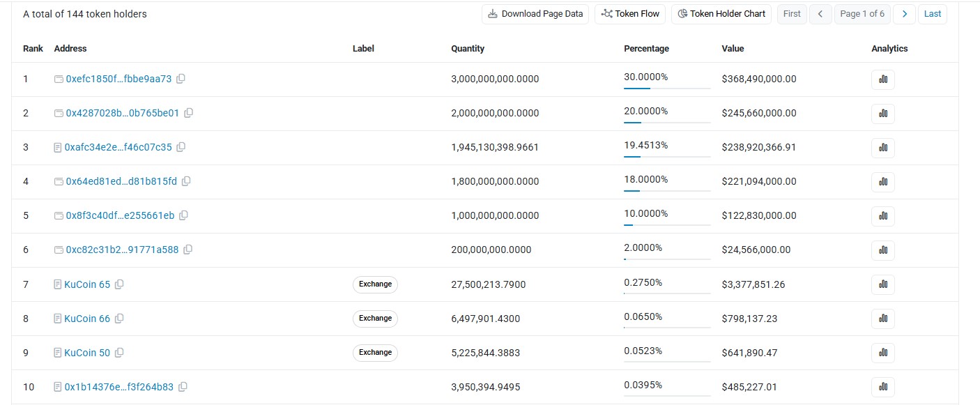Open the Token Flow view
This screenshot has height=405, width=980.
point(630,14)
